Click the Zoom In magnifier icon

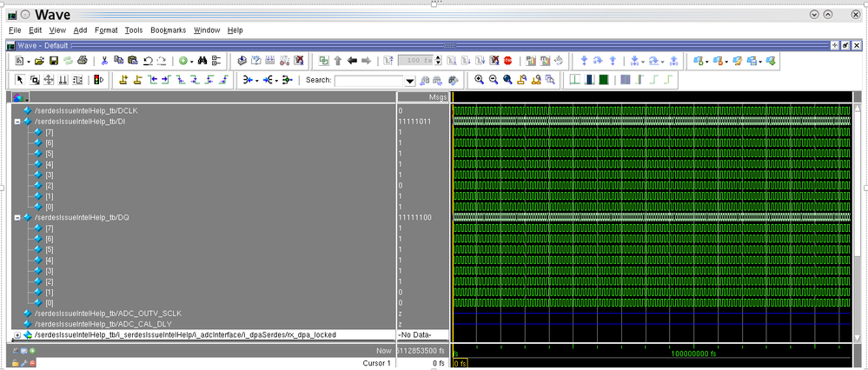pyautogui.click(x=479, y=80)
